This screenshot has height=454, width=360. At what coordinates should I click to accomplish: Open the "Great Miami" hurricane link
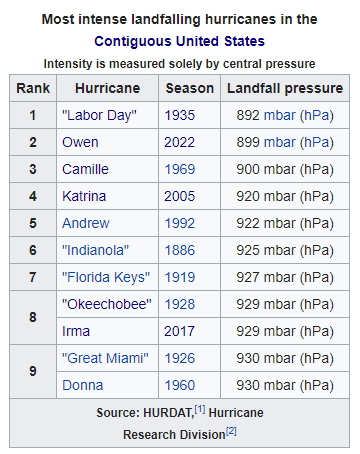[105, 358]
